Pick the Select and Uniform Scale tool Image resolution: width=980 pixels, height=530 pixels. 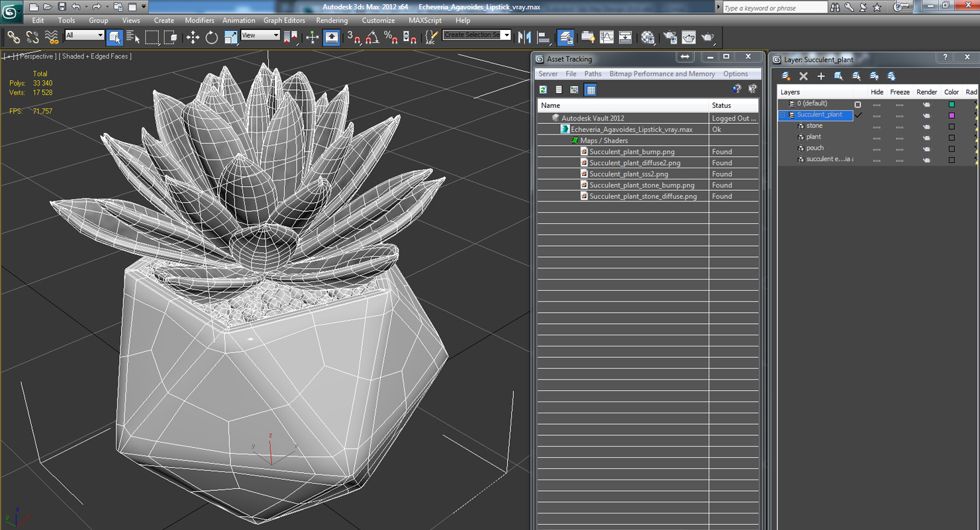(230, 37)
